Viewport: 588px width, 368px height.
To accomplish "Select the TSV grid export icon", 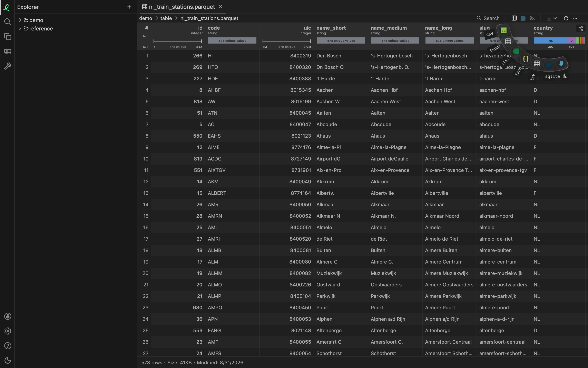I will [x=537, y=64].
